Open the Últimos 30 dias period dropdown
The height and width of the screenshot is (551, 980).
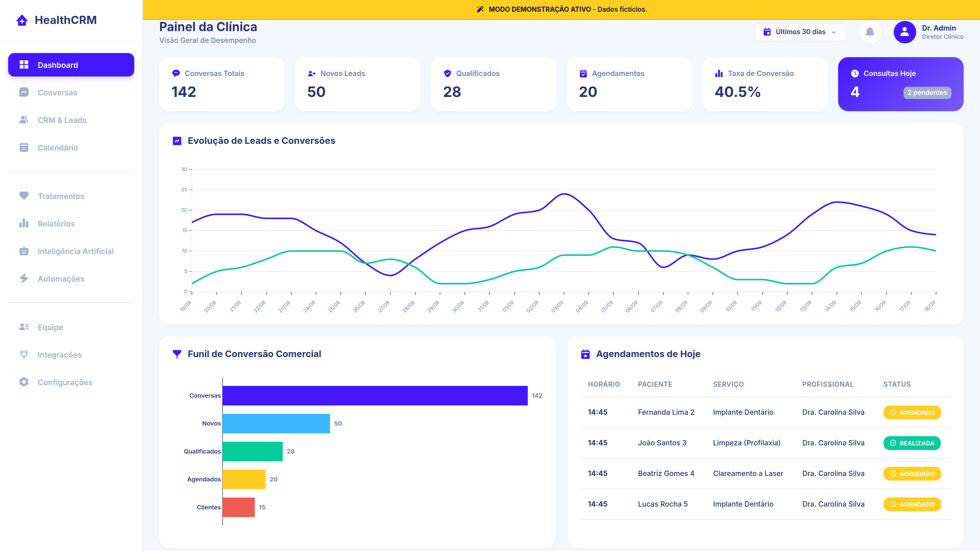coord(800,32)
